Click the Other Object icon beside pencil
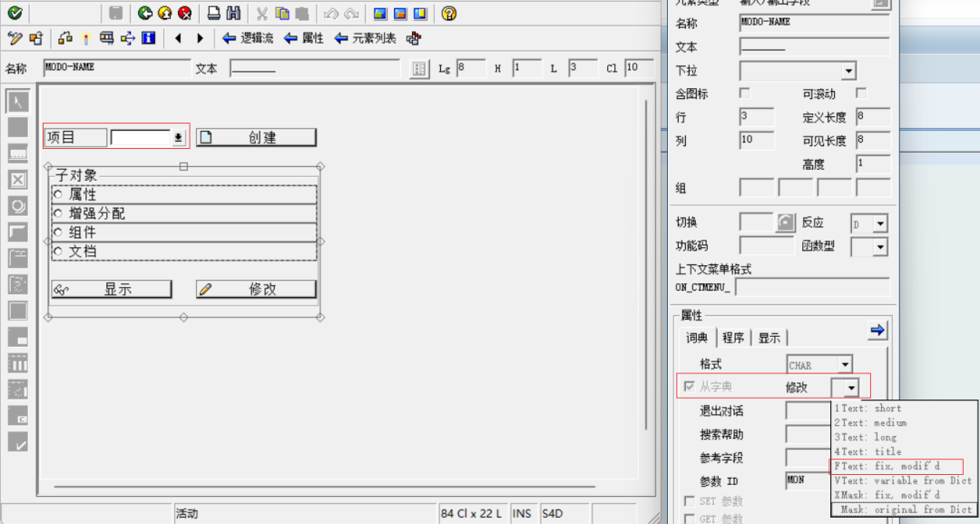Screen dimensions: 980x524 (36, 38)
